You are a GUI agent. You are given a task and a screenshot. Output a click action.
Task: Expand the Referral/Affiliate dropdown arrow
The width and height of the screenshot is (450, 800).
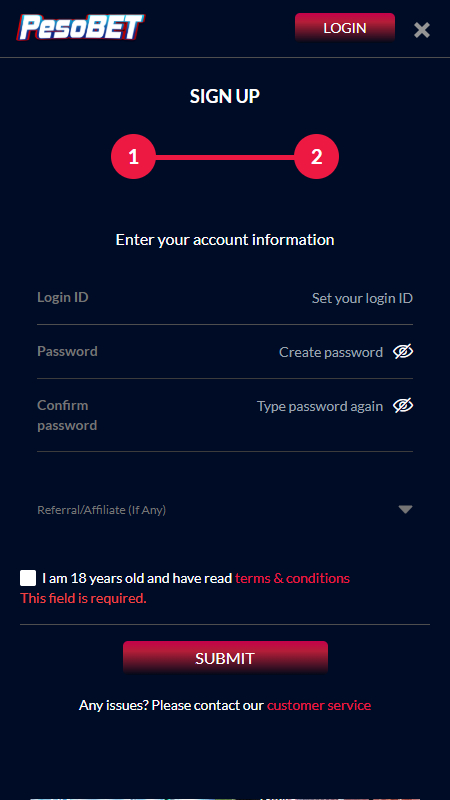tap(405, 509)
